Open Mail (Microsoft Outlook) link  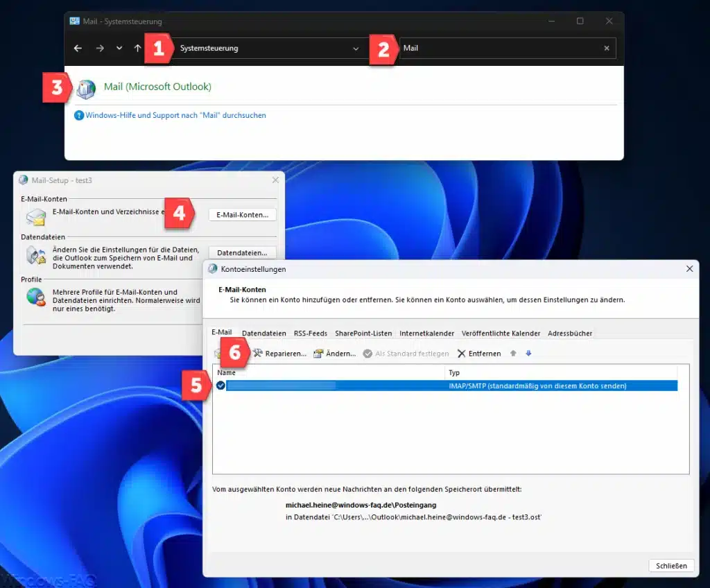click(157, 87)
